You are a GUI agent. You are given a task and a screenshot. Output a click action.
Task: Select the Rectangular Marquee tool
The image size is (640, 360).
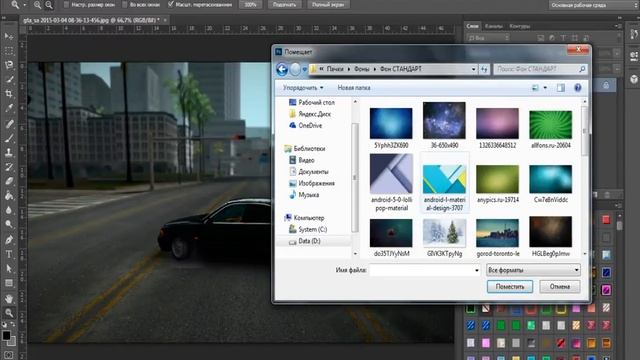point(9,51)
